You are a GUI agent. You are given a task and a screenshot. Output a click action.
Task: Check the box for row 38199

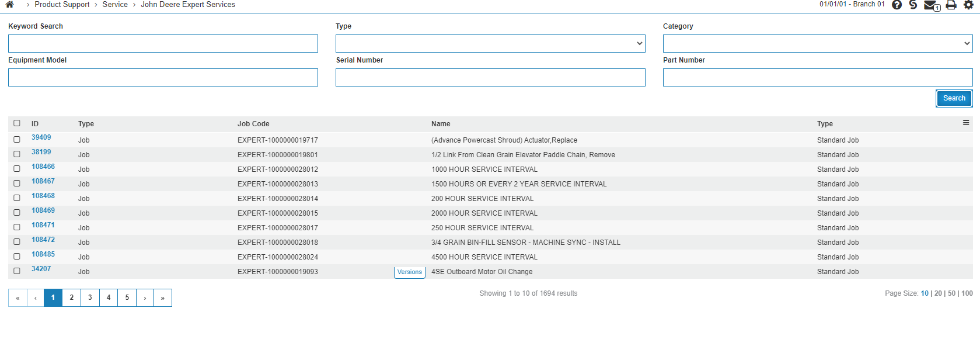[17, 154]
